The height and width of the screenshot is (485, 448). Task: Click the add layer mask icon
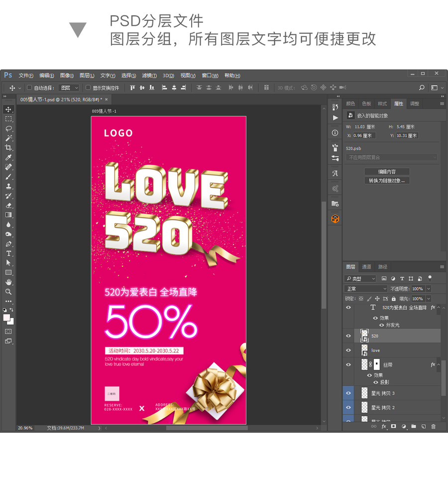point(393,427)
